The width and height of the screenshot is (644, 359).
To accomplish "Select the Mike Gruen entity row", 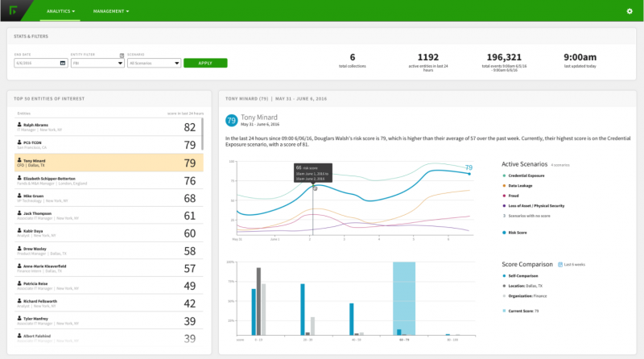I will click(109, 198).
